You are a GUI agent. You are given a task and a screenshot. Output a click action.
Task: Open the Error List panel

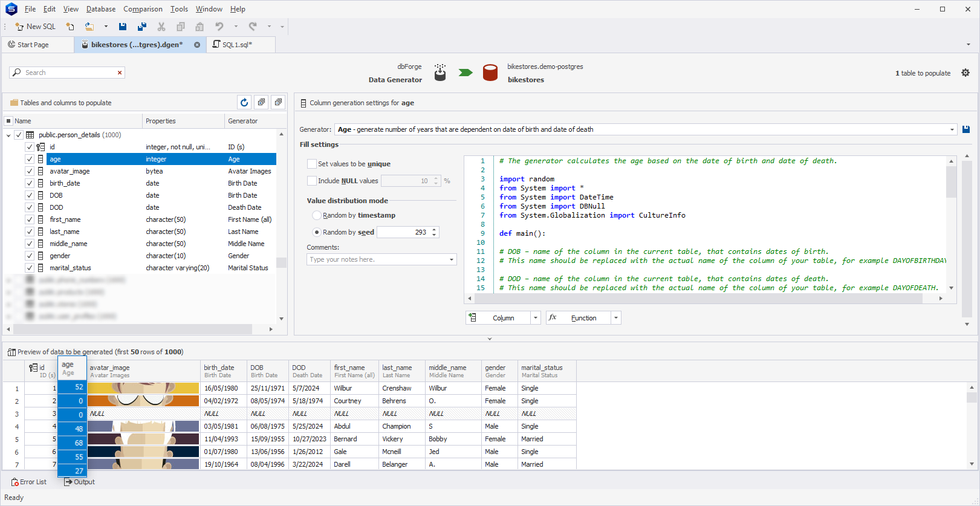[x=28, y=482]
